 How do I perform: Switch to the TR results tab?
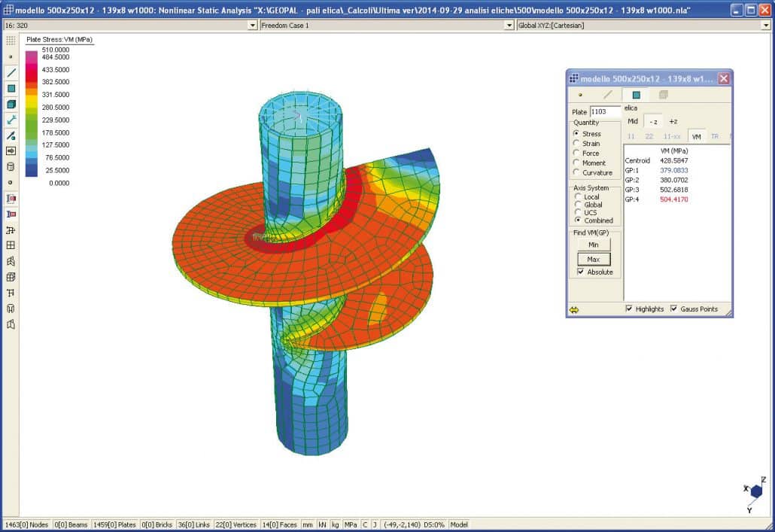tap(715, 136)
